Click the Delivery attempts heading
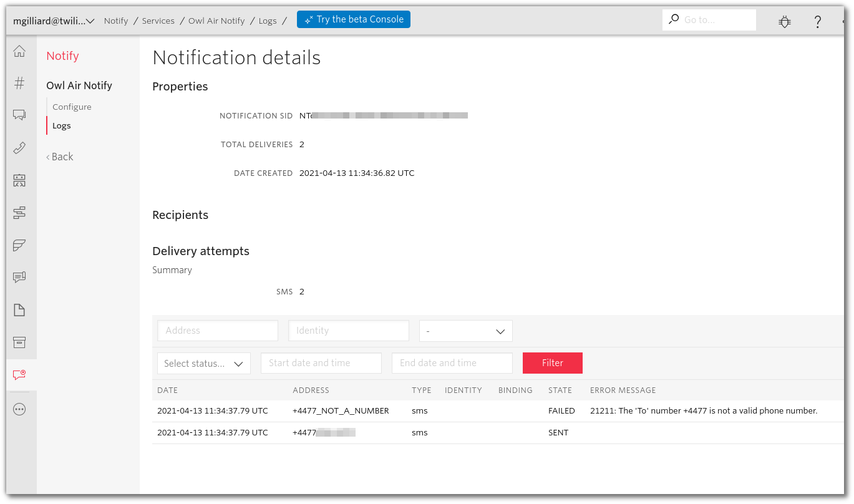The image size is (854, 504). click(201, 251)
